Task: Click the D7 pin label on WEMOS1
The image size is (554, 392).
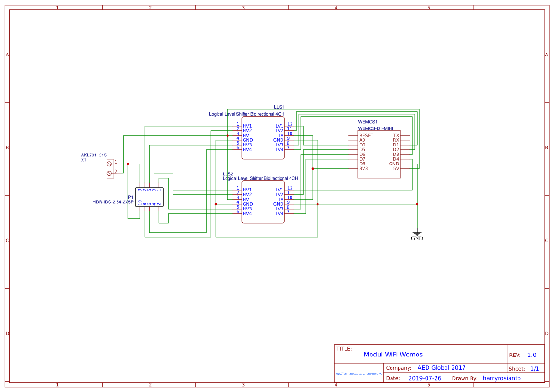Action: pos(363,159)
